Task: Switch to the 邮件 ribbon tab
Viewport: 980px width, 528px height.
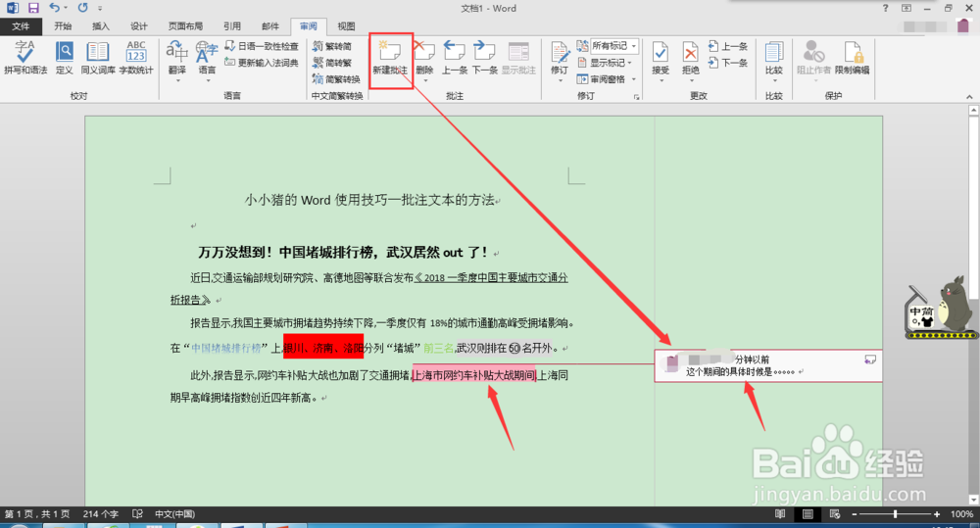Action: tap(270, 26)
